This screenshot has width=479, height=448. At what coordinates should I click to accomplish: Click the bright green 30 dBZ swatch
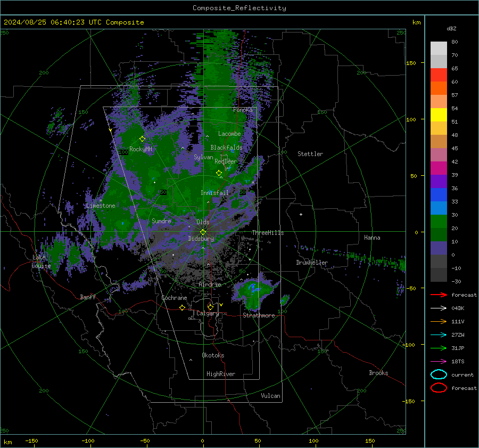439,222
